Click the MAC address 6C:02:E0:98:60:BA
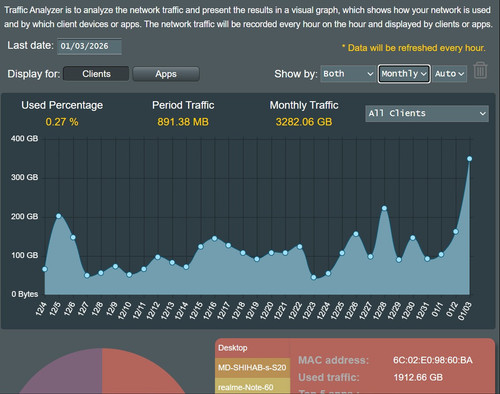This screenshot has width=500, height=394. pyautogui.click(x=433, y=360)
